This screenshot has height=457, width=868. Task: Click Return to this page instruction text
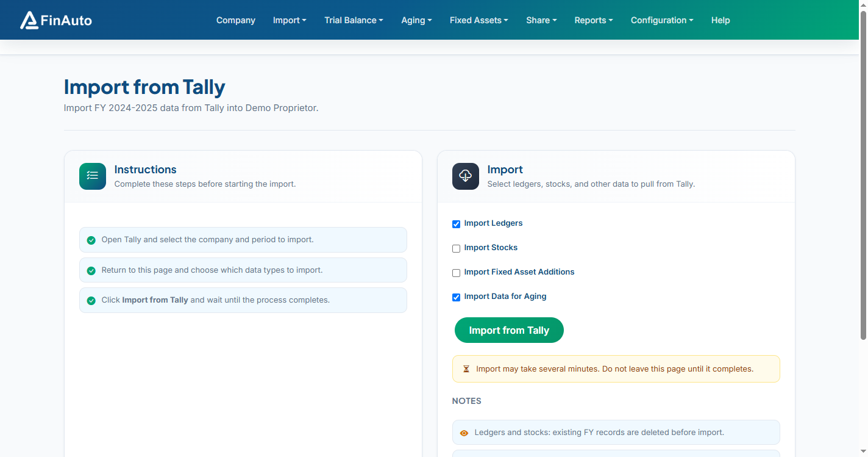pos(212,270)
